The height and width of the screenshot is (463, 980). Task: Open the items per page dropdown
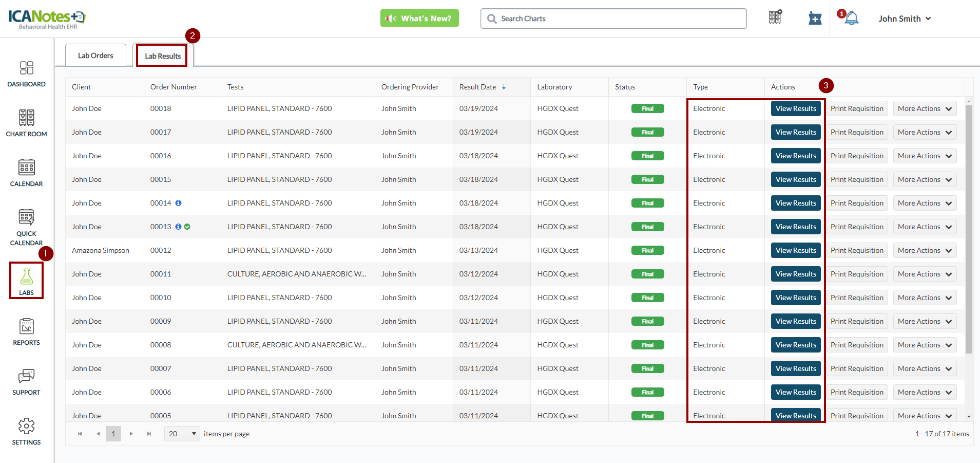pos(182,434)
